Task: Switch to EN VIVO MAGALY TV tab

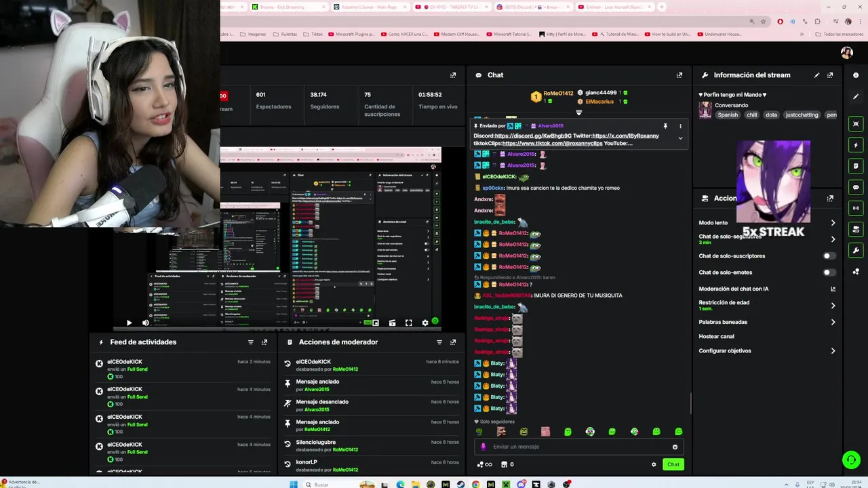Action: point(450,7)
